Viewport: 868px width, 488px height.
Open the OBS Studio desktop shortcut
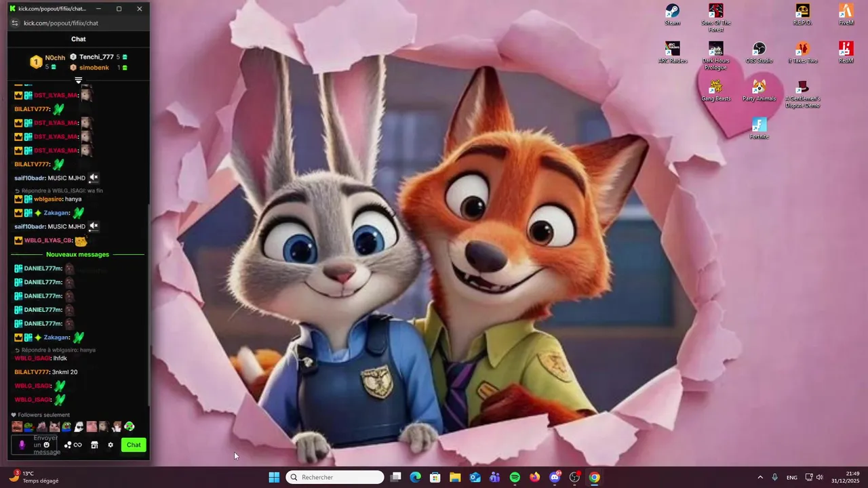pos(759,52)
